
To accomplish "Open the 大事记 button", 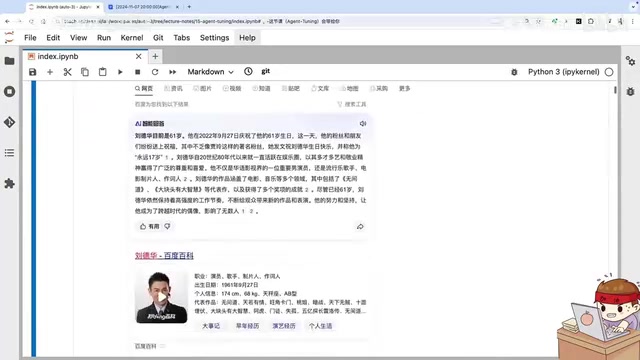I will pyautogui.click(x=211, y=326).
